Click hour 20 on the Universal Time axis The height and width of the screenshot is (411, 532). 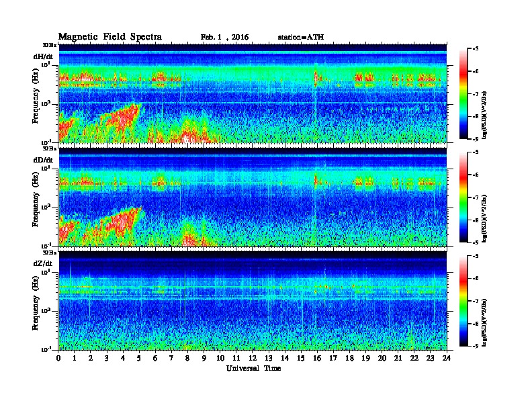pos(382,358)
